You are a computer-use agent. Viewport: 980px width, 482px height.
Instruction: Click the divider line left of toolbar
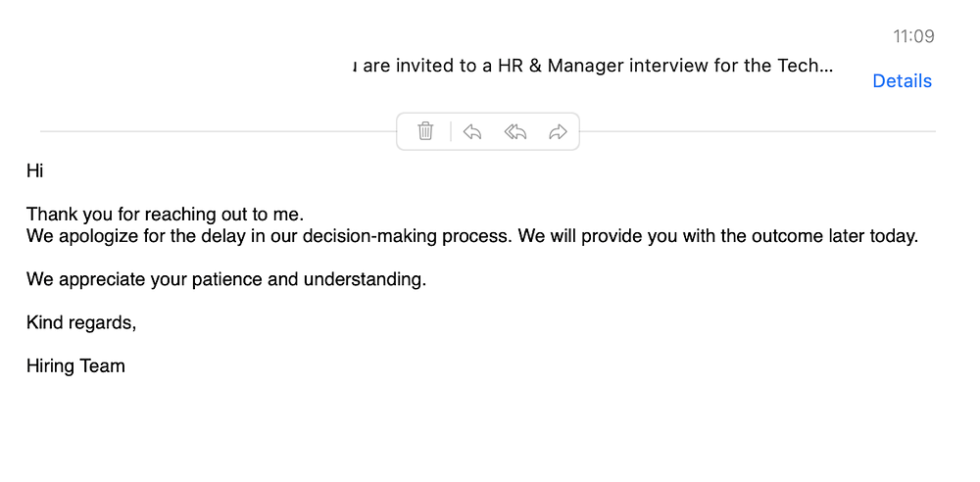point(219,131)
